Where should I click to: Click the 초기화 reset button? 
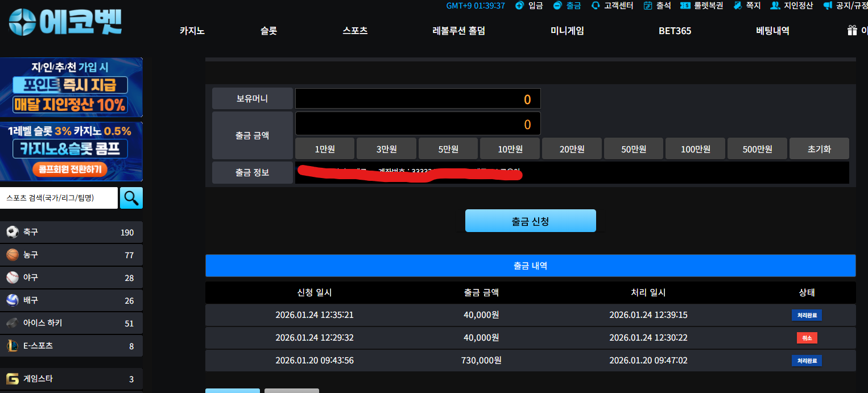coord(819,148)
